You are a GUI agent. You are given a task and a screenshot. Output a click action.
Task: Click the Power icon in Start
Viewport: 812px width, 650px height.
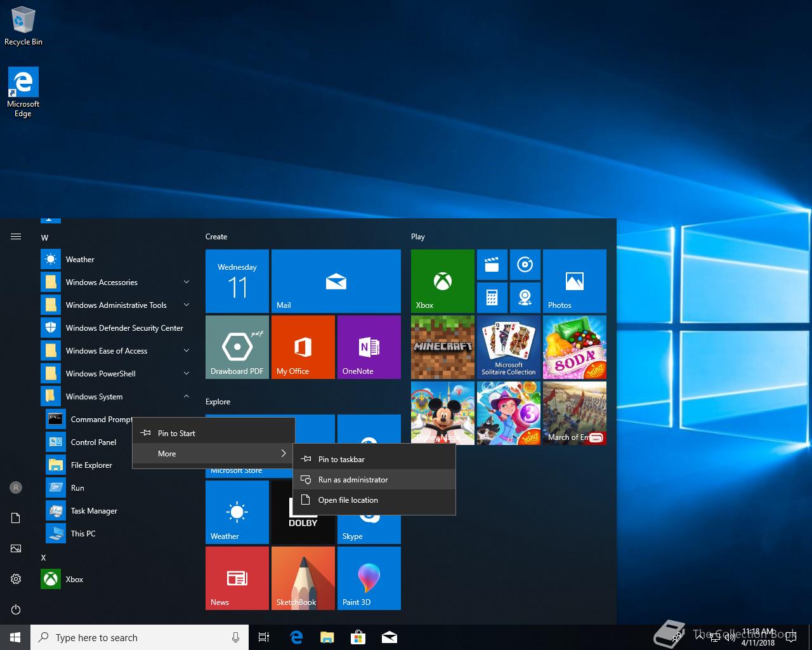(x=16, y=609)
